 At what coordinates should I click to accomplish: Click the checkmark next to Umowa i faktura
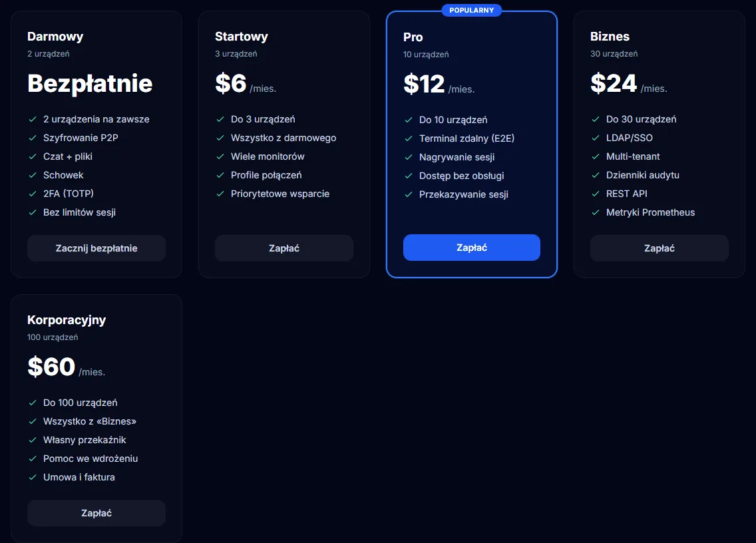tap(33, 477)
